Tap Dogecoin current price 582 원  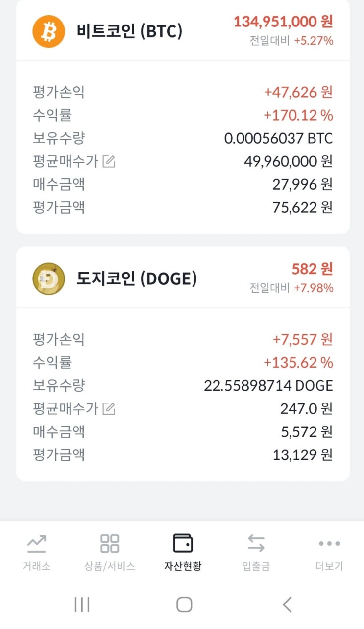coord(312,269)
